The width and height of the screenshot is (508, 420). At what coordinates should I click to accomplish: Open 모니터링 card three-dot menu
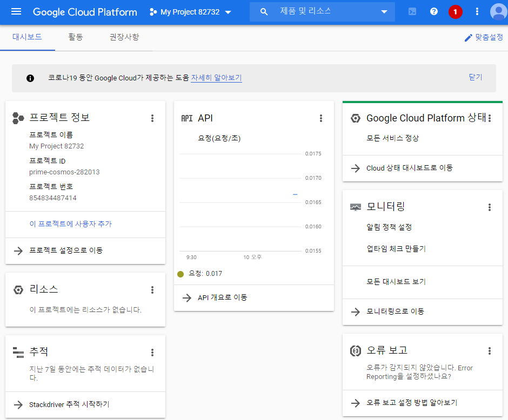pyautogui.click(x=490, y=207)
